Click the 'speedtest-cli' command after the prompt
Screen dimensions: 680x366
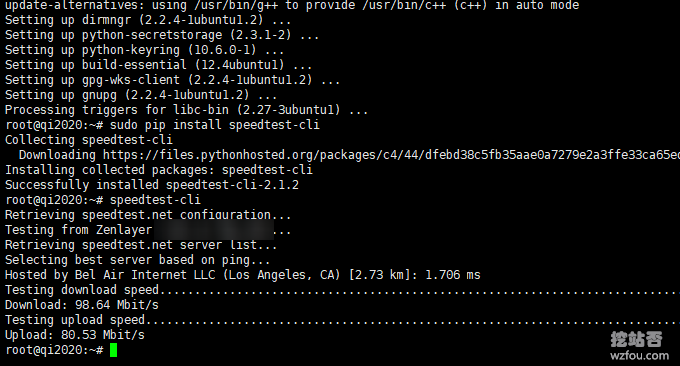pos(155,200)
